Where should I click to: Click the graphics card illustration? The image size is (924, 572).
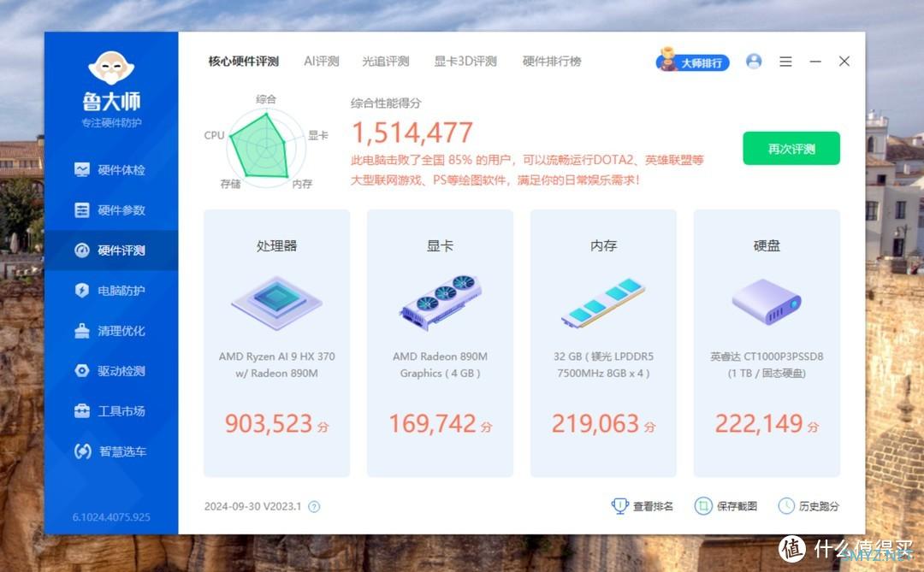(441, 302)
